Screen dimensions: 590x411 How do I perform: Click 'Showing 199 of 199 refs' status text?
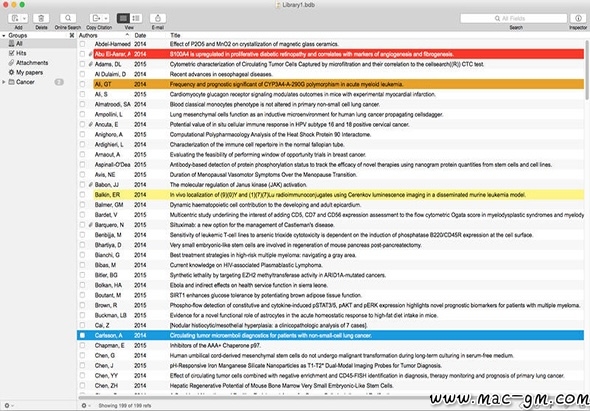pyautogui.click(x=125, y=406)
